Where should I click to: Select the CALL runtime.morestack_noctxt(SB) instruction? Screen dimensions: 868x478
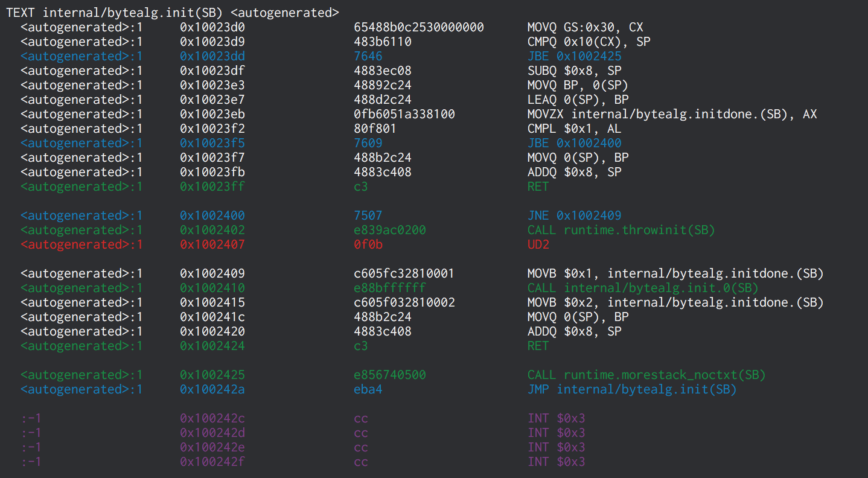[646, 375]
